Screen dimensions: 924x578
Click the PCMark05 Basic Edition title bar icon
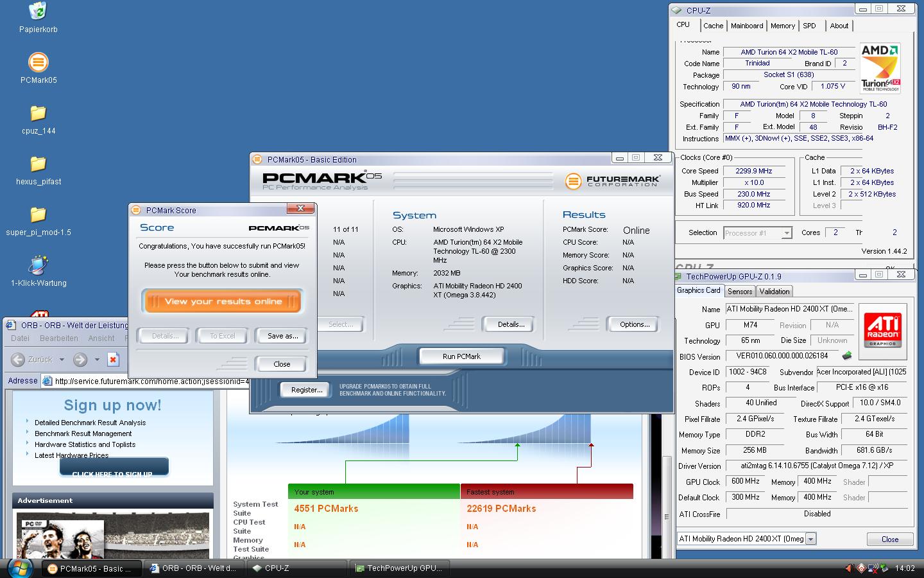point(257,159)
